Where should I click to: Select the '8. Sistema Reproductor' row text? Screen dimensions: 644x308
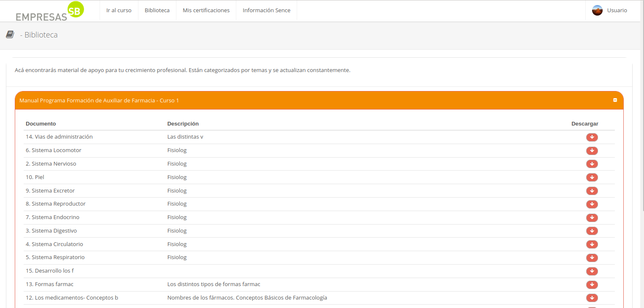tap(56, 204)
